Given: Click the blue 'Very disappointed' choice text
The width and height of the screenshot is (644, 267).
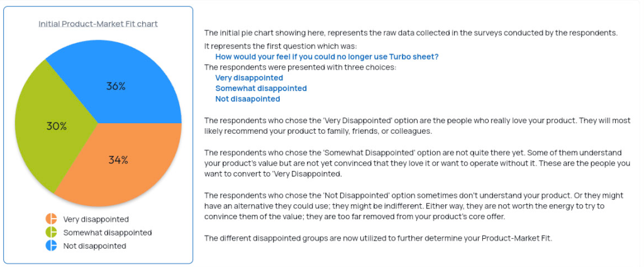Looking at the screenshot, I should click(249, 77).
